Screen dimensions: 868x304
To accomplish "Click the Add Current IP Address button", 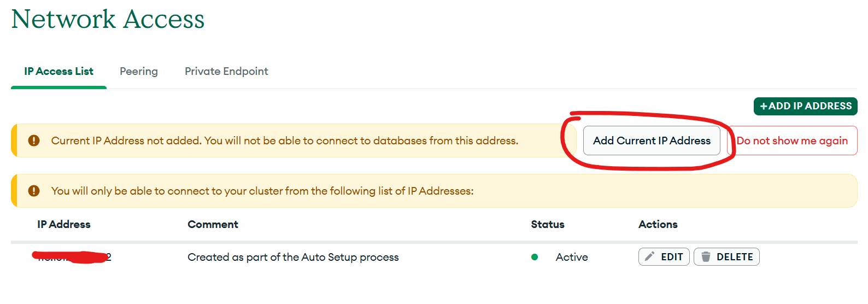I will click(652, 141).
